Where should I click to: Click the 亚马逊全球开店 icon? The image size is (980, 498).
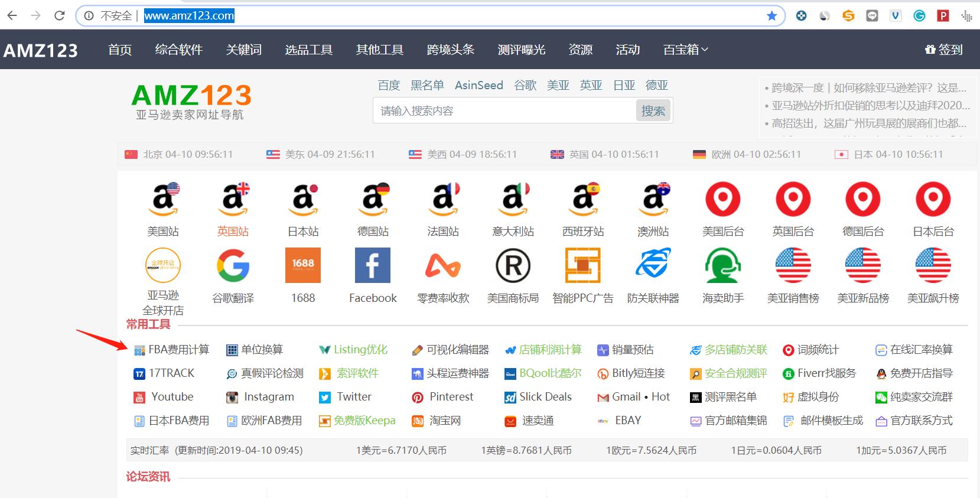(x=163, y=265)
